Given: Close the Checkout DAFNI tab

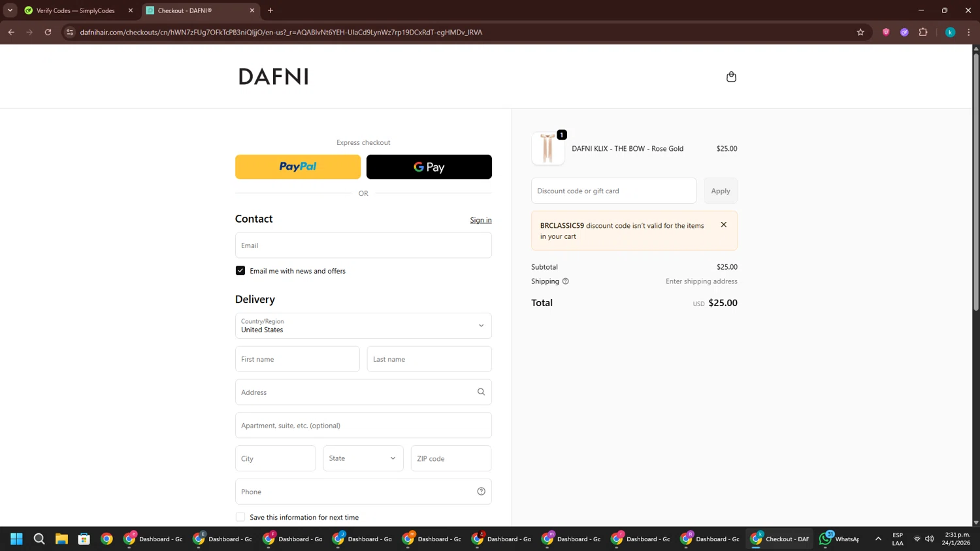Looking at the screenshot, I should (x=252, y=10).
